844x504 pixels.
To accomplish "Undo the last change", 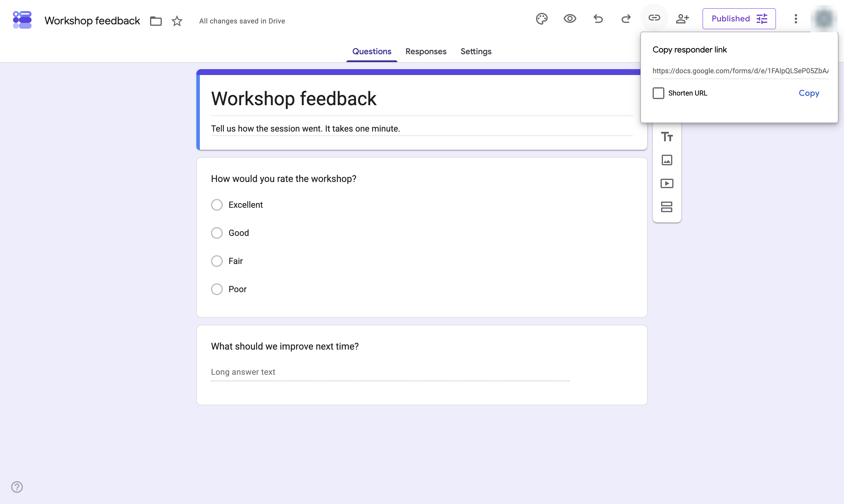I will (598, 19).
